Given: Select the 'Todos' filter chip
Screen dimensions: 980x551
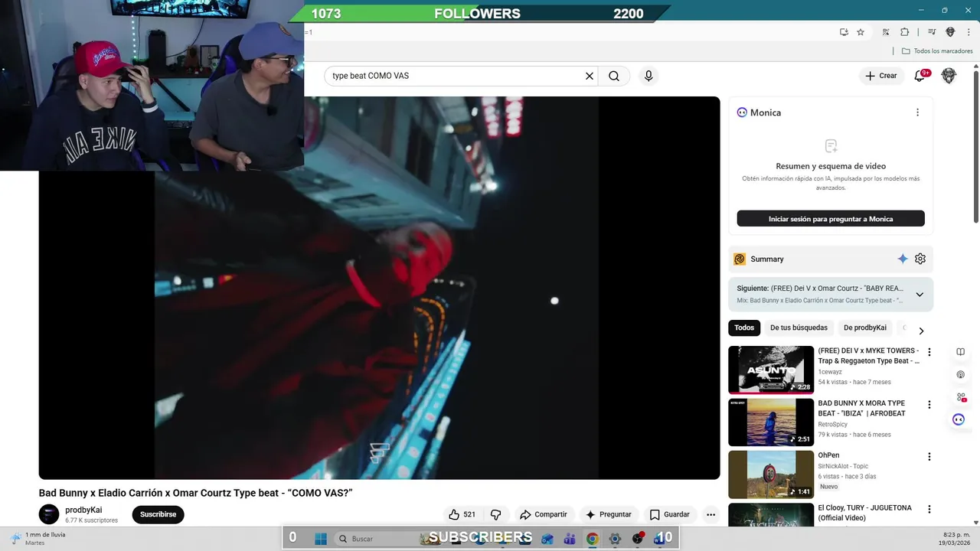Looking at the screenshot, I should (744, 328).
